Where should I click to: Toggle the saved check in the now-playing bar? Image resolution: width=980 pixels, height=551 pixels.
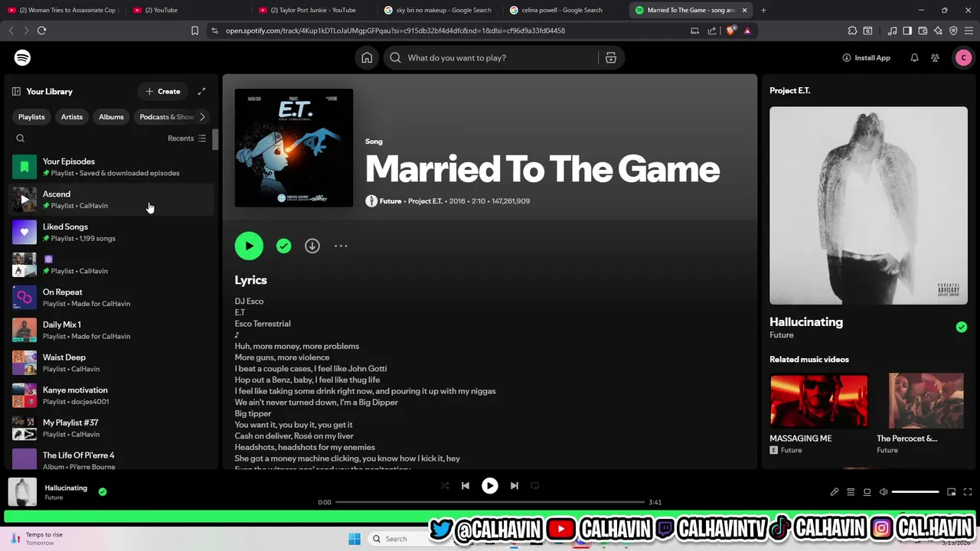103,492
